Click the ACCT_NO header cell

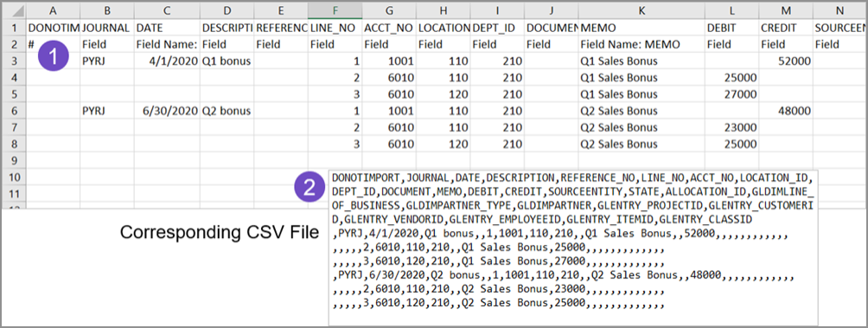click(x=390, y=27)
